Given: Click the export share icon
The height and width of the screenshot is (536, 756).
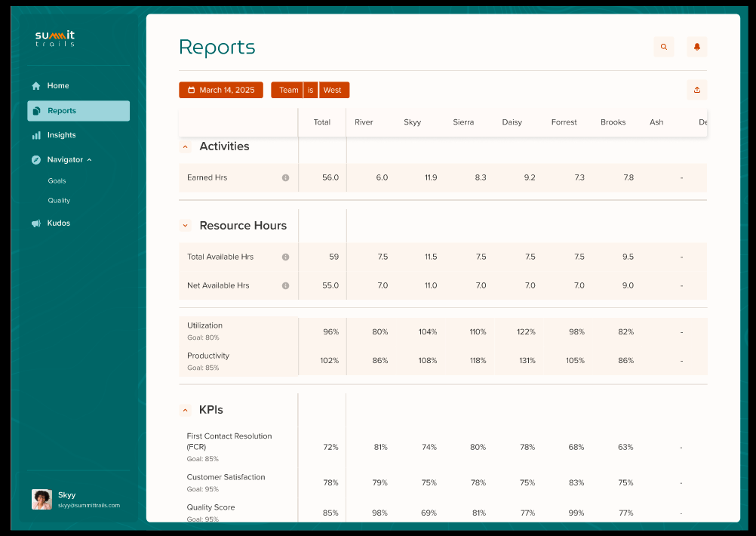Looking at the screenshot, I should (x=696, y=90).
